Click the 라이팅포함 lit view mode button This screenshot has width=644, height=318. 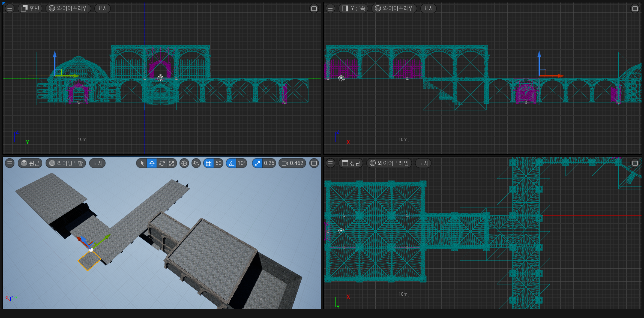(x=66, y=163)
